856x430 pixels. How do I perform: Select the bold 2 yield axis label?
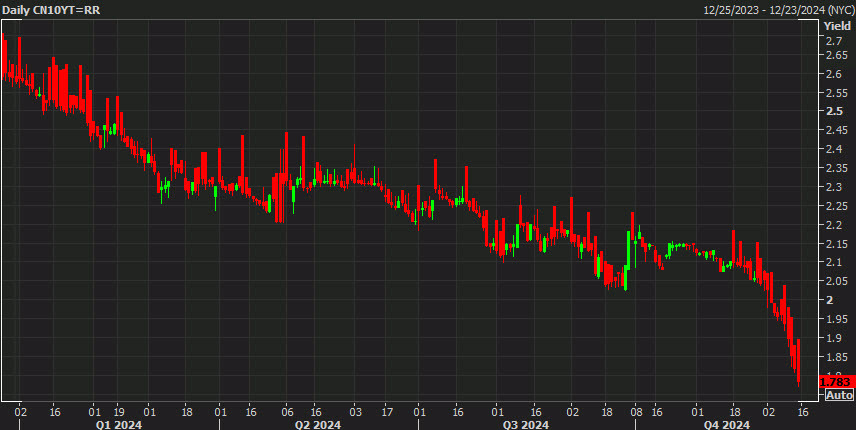click(x=830, y=300)
